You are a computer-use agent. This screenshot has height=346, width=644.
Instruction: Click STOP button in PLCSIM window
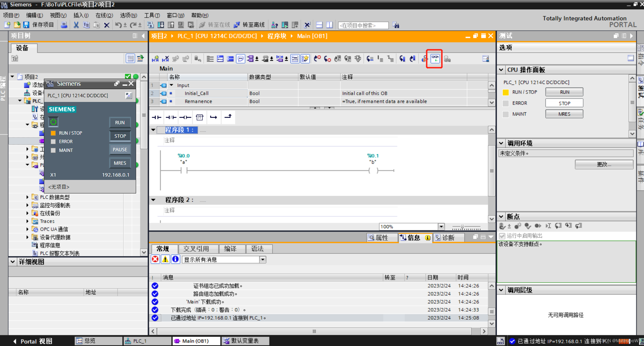point(120,136)
